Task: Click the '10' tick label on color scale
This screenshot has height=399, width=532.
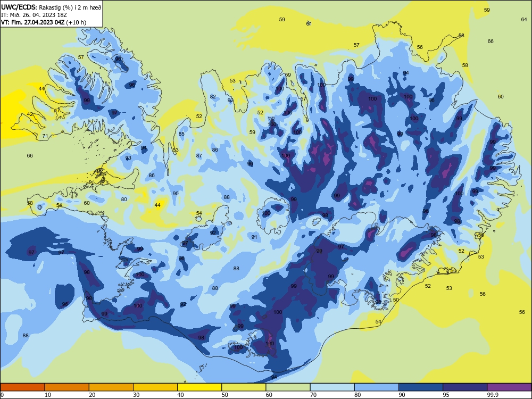Action: click(x=48, y=395)
